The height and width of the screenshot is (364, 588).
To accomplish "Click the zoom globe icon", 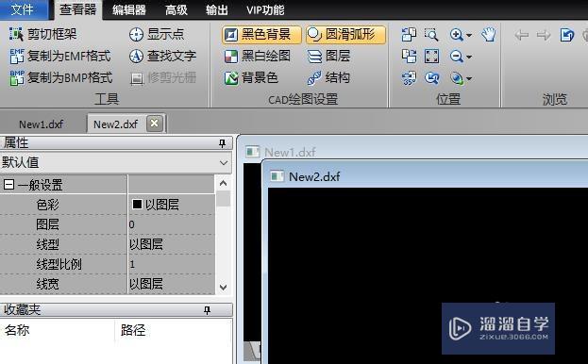I will [x=457, y=78].
